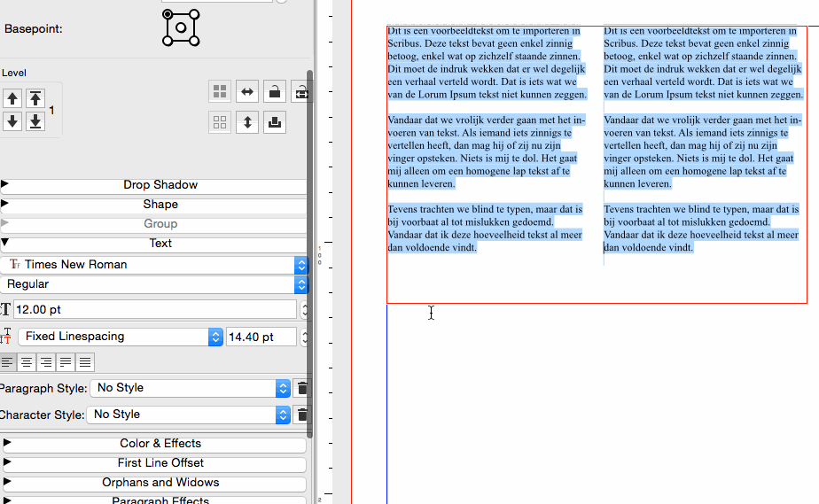This screenshot has width=819, height=504.
Task: Raise the item to the top level
Action: point(35,98)
